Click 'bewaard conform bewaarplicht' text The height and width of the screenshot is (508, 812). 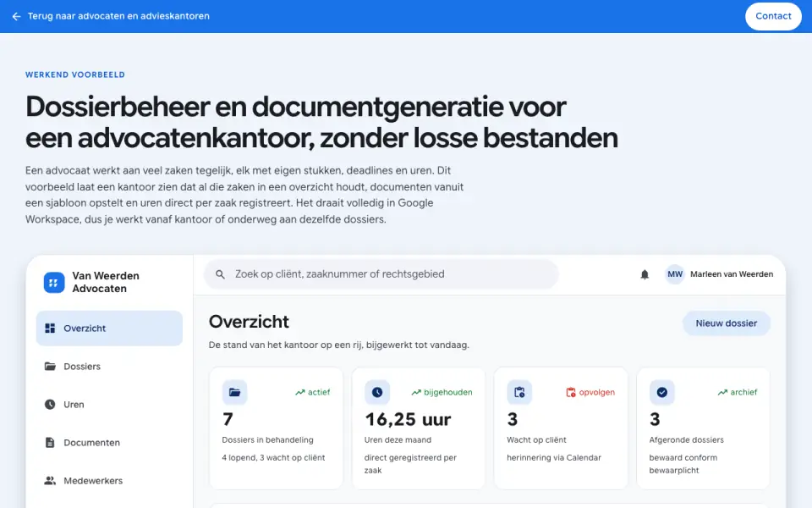(x=683, y=464)
